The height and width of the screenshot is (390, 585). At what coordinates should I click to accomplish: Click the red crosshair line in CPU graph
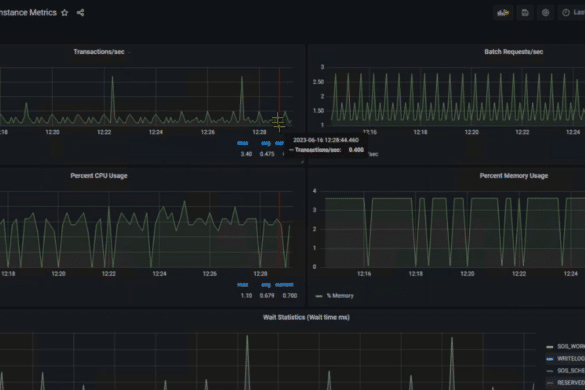click(279, 230)
